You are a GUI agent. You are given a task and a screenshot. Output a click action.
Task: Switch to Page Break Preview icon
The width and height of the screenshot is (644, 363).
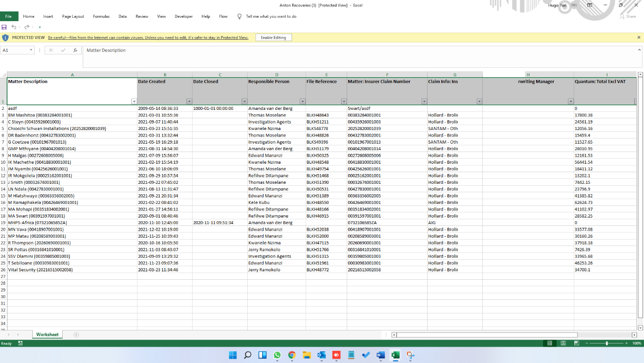tap(577, 343)
